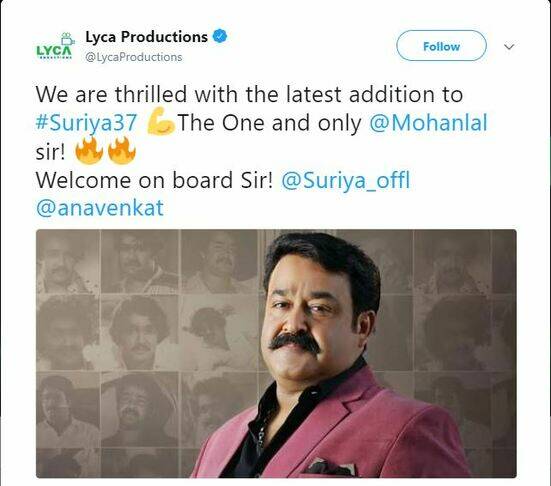551x486 pixels.
Task: Click the Lyca Productions display name
Action: 147,37
